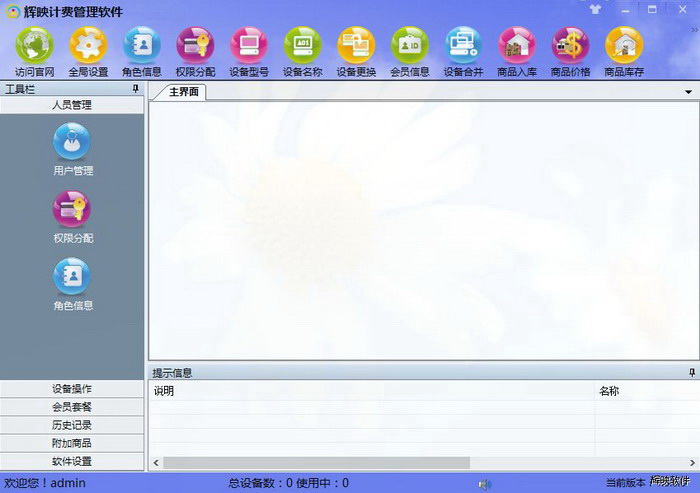The height and width of the screenshot is (493, 700).
Task: Expand the 附加商品 section
Action: pyautogui.click(x=72, y=443)
